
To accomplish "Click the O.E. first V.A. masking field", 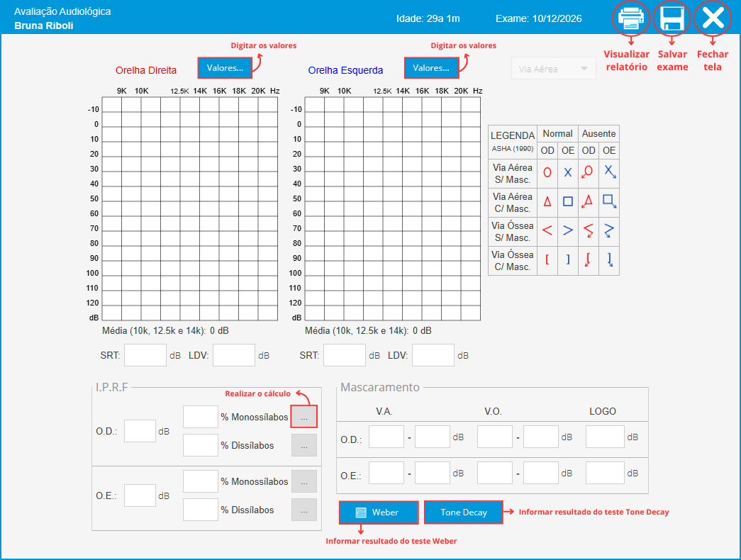I will [x=386, y=473].
